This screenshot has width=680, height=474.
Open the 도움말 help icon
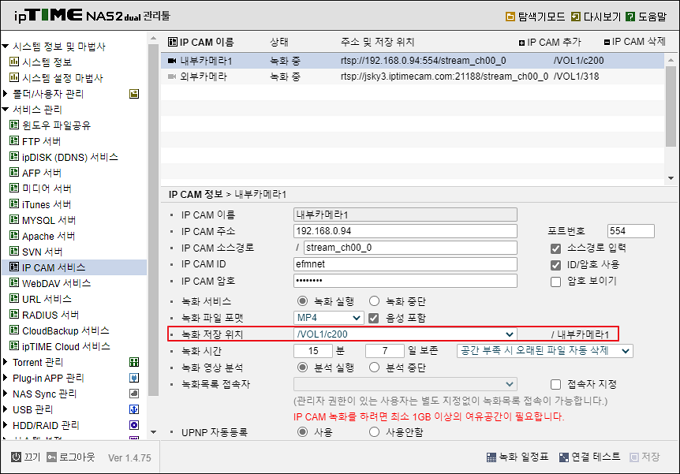point(631,16)
